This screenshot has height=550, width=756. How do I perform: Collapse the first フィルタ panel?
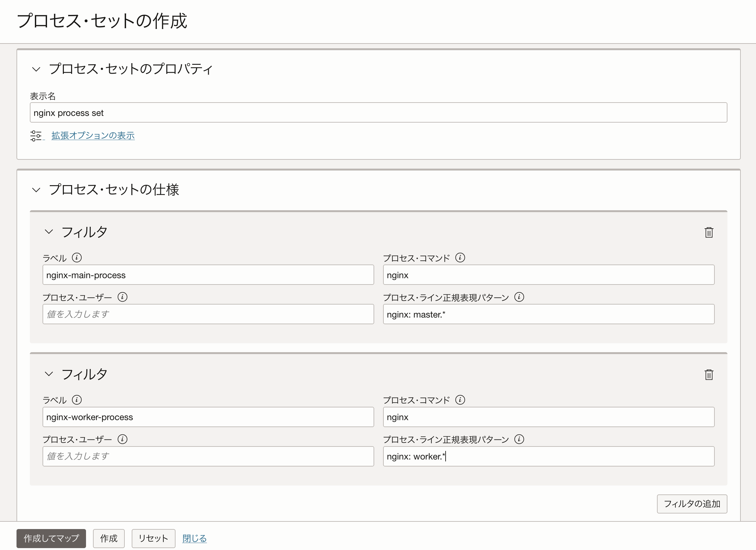point(49,231)
